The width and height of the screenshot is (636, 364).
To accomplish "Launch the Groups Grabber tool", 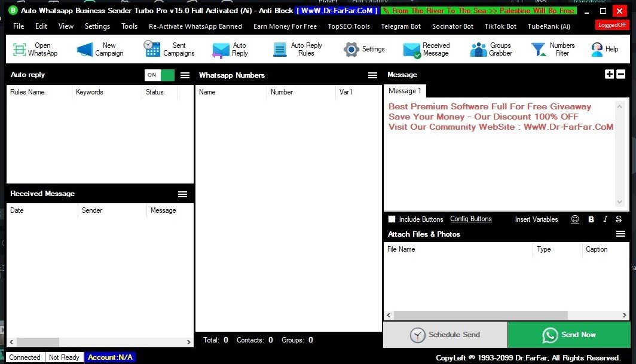I will (x=491, y=49).
